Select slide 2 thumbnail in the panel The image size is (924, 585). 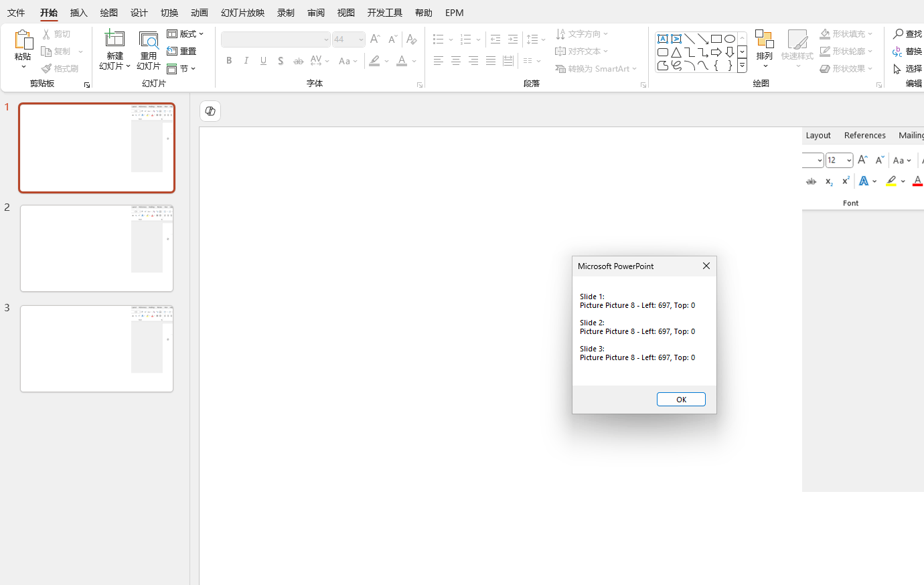tap(97, 248)
